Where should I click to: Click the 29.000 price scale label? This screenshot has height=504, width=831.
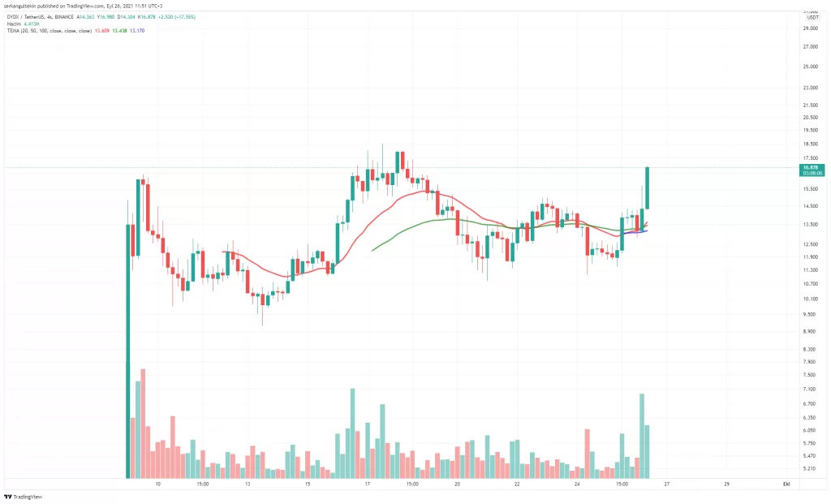click(809, 28)
